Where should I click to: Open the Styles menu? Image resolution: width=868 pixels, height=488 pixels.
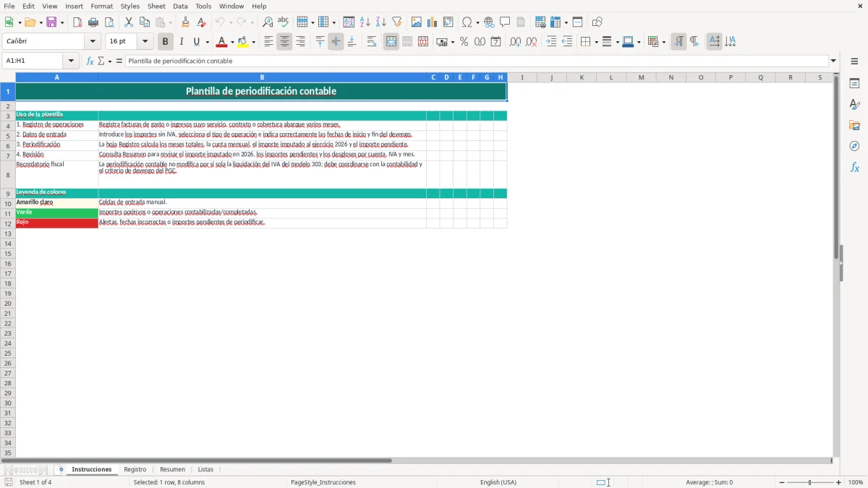pos(130,6)
